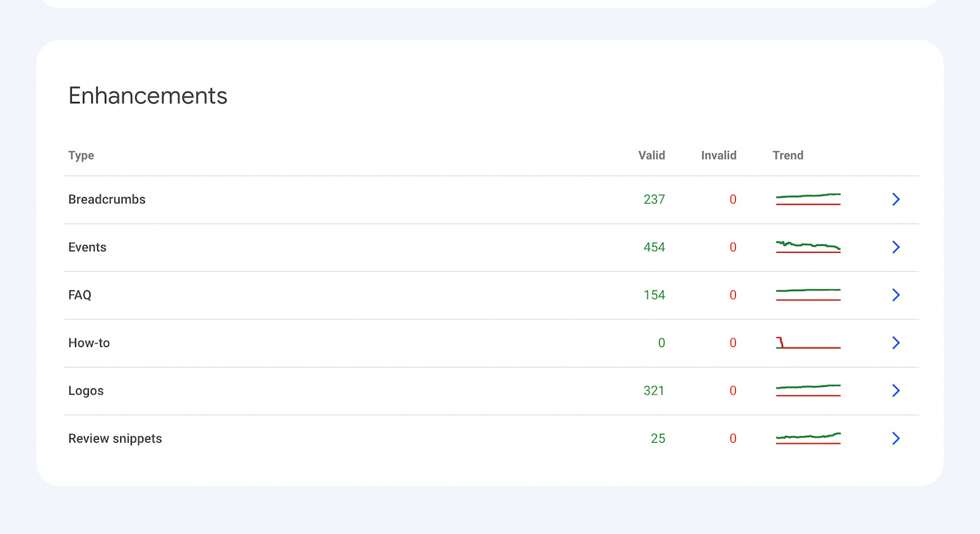980x534 pixels.
Task: Inspect the FAQ trend sparkline
Action: click(808, 295)
